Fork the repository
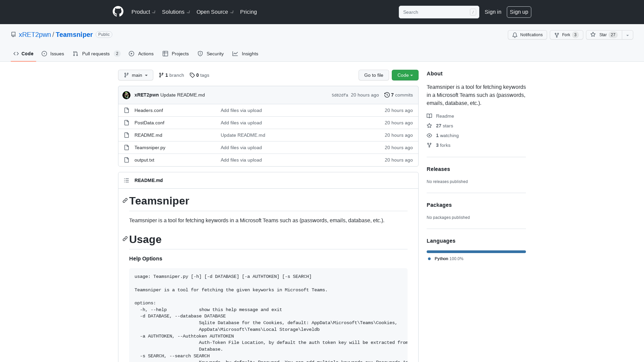644x362 pixels. click(x=566, y=35)
